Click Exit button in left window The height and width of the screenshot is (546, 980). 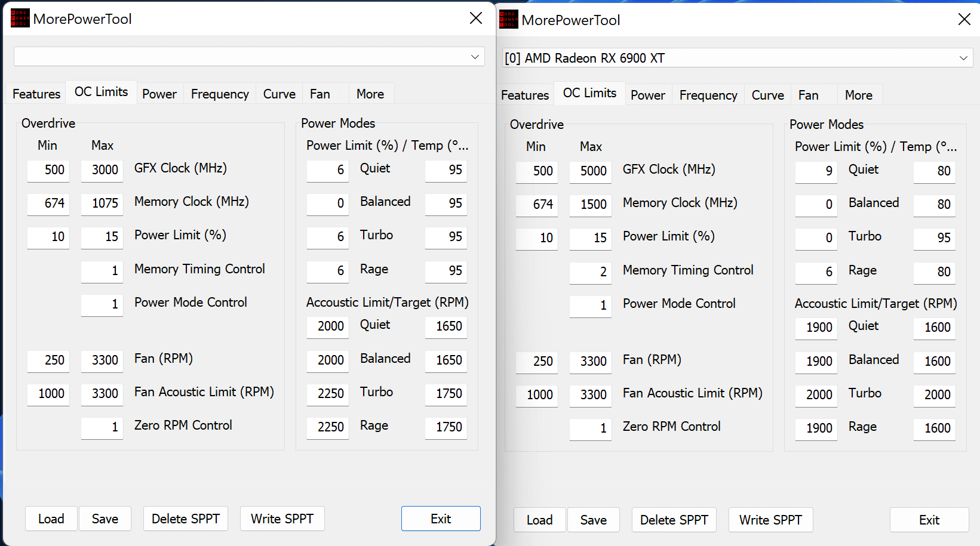coord(441,519)
